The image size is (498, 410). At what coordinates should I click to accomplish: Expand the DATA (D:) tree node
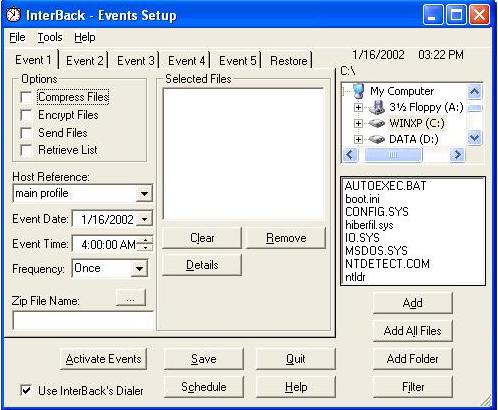tap(358, 139)
